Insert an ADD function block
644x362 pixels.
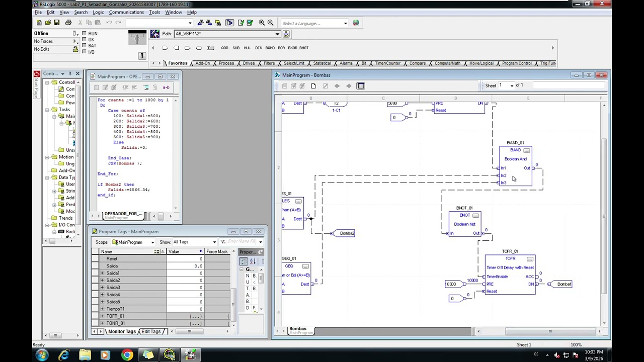[x=224, y=48]
